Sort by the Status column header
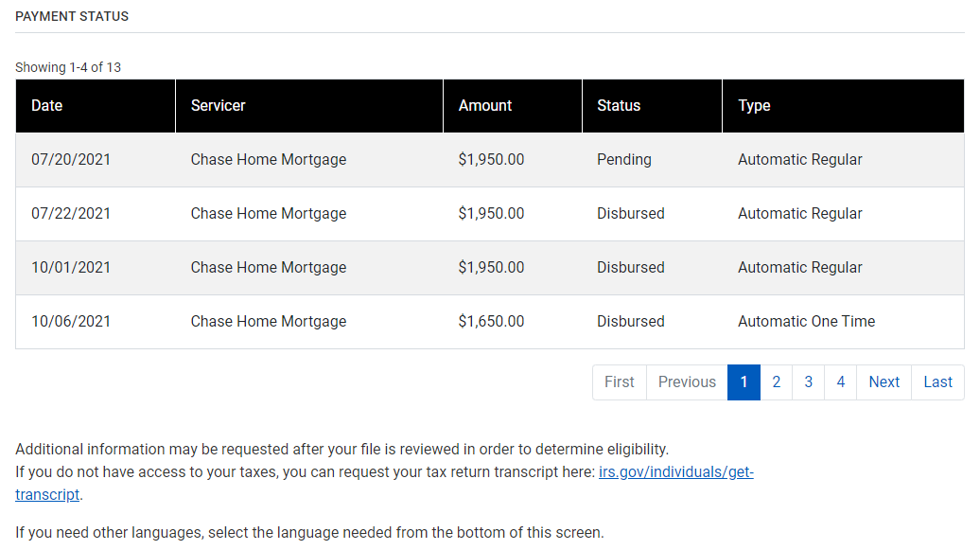Screen dimensions: 980x550 619,105
